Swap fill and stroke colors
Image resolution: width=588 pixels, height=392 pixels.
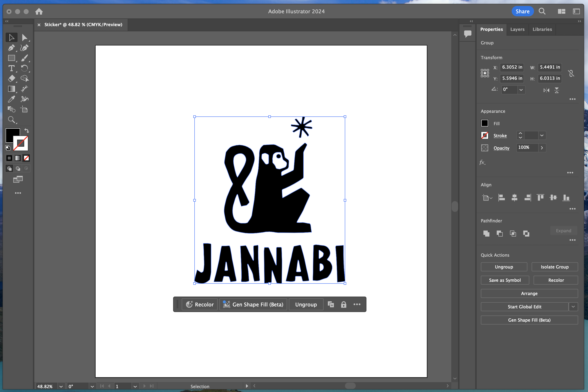[27, 131]
